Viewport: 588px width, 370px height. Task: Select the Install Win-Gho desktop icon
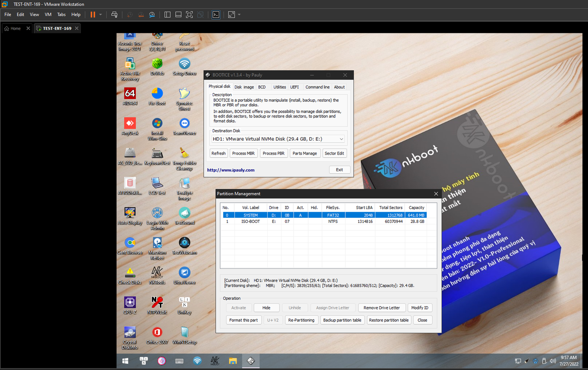tap(157, 129)
